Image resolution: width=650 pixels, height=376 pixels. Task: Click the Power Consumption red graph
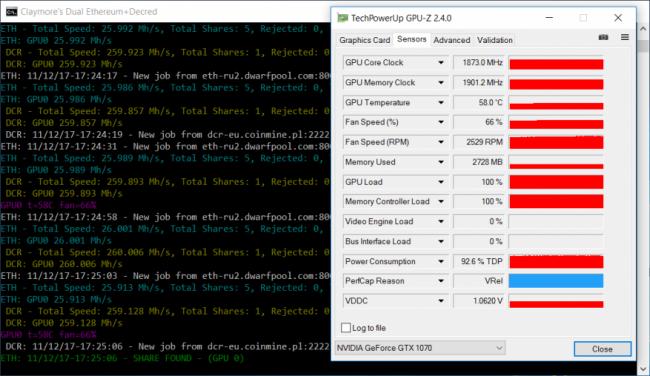(556, 261)
